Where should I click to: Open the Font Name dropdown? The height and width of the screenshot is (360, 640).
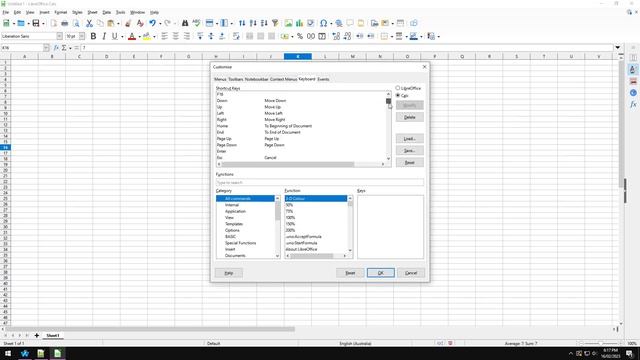pyautogui.click(x=60, y=36)
